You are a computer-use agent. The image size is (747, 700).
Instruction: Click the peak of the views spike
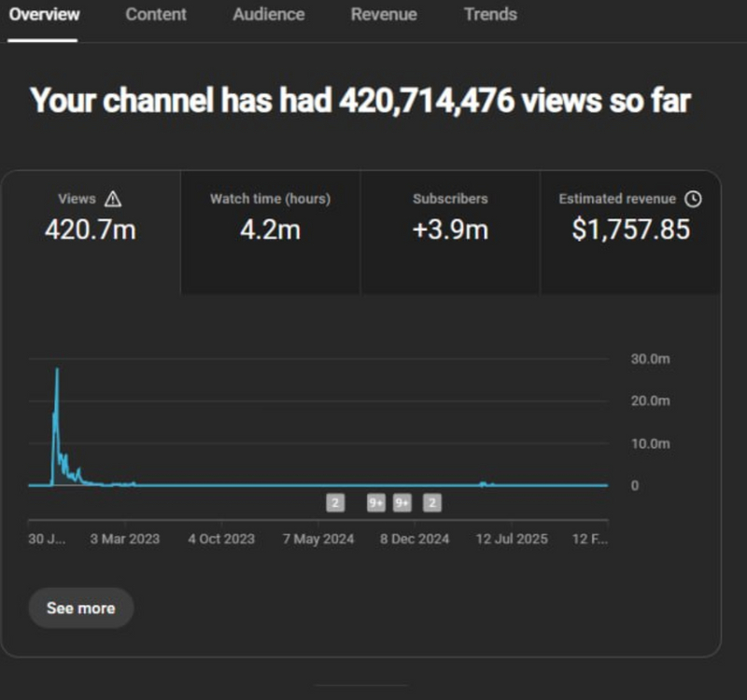(57, 371)
